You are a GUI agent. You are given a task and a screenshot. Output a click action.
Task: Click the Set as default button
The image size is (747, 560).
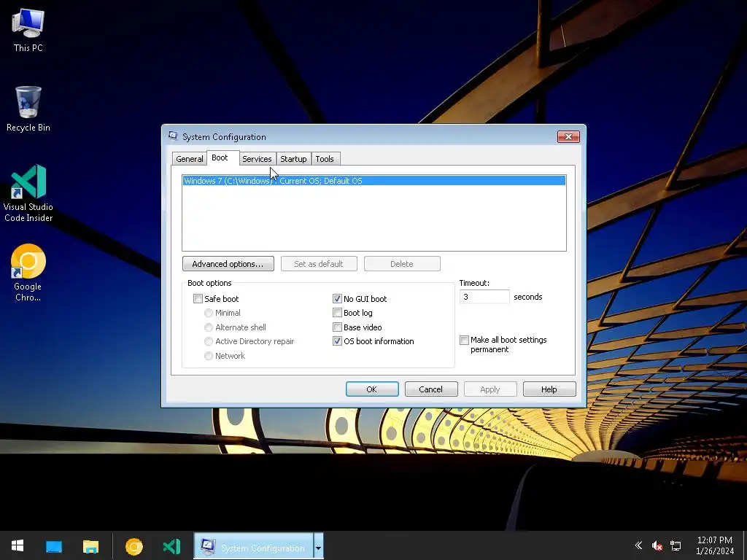[x=319, y=264]
